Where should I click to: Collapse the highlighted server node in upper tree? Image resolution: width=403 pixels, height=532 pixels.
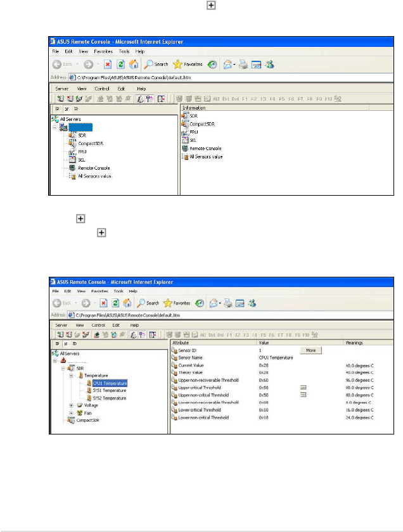point(54,127)
